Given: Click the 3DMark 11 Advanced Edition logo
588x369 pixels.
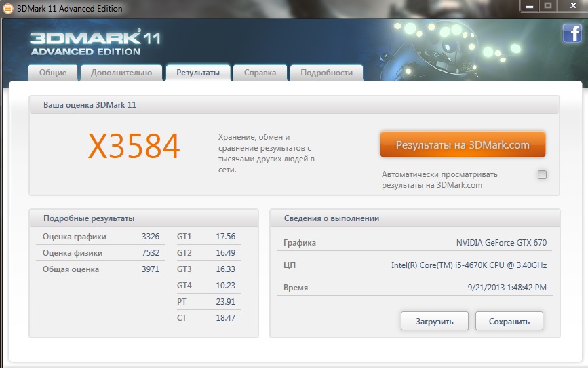Looking at the screenshot, I should pyautogui.click(x=95, y=43).
